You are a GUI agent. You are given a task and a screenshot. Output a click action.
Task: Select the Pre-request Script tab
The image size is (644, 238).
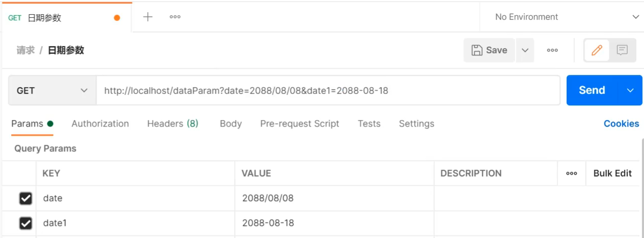tap(299, 124)
